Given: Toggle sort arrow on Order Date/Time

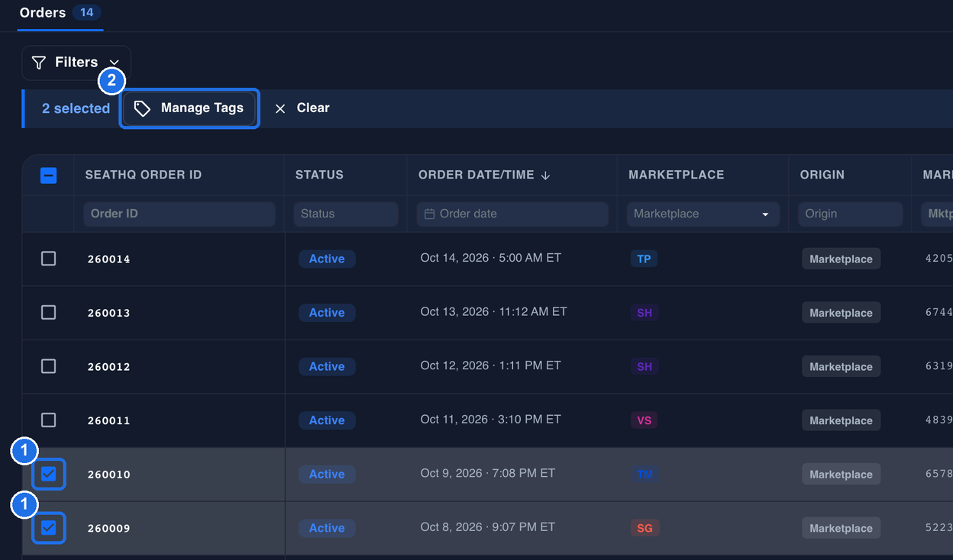Looking at the screenshot, I should pos(545,175).
